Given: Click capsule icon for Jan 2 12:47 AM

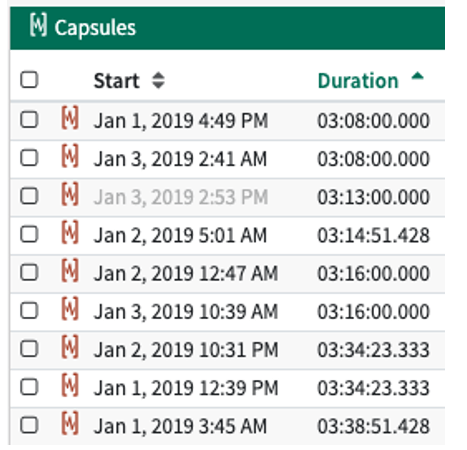Looking at the screenshot, I should 70,270.
